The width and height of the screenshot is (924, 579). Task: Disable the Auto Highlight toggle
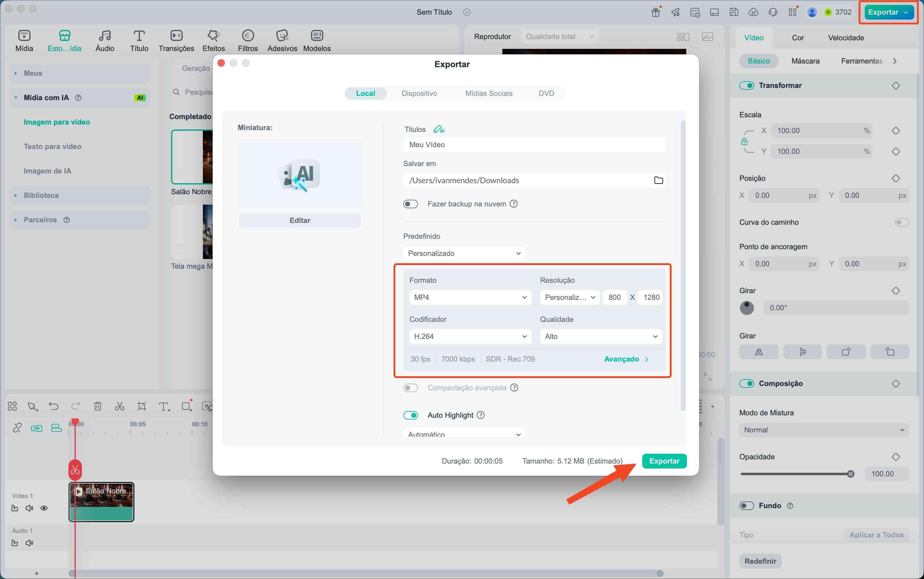click(410, 415)
